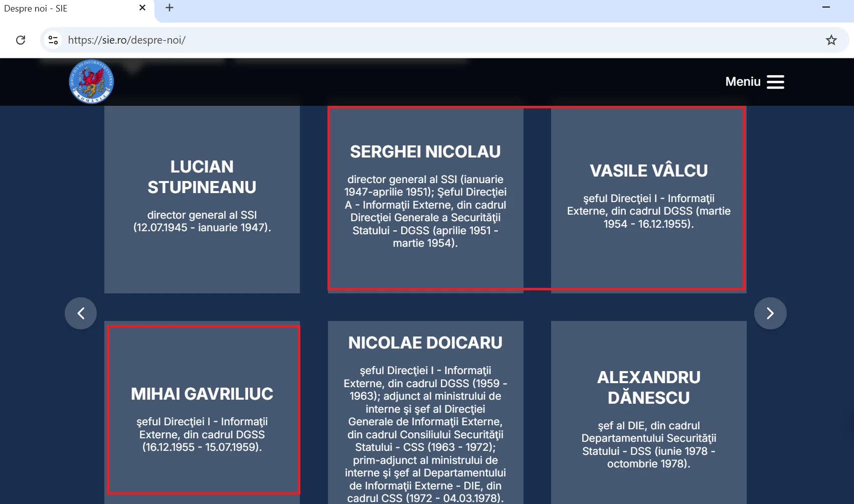Select the Serghei Nicolau heading

pyautogui.click(x=425, y=151)
